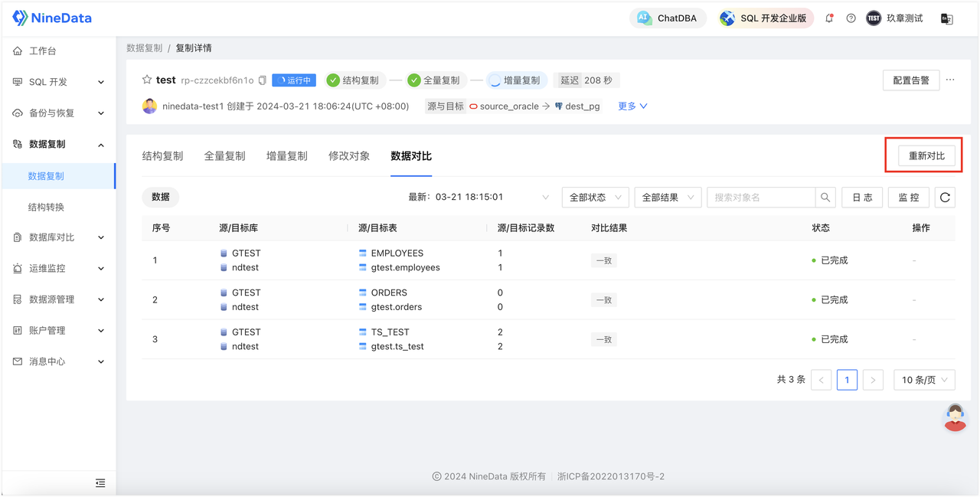Click the help question mark icon
The image size is (980, 497).
851,18
